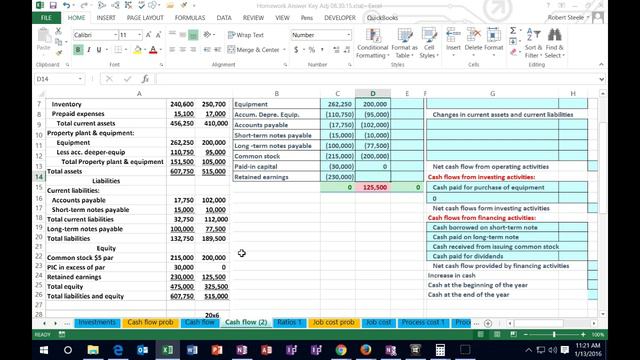The image size is (640, 360).
Task: Open the Calibri font name dropdown
Action: pos(115,35)
